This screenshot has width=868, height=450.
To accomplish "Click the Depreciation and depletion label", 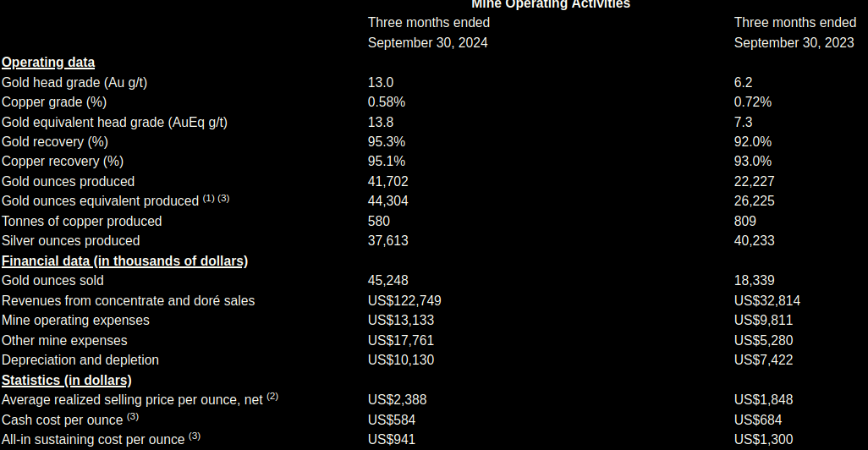I will point(80,359).
